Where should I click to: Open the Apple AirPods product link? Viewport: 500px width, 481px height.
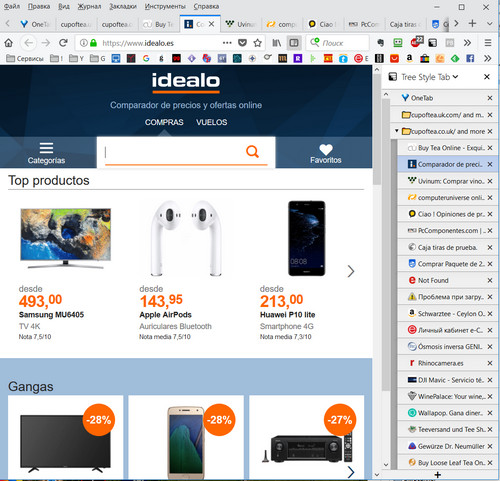(165, 315)
